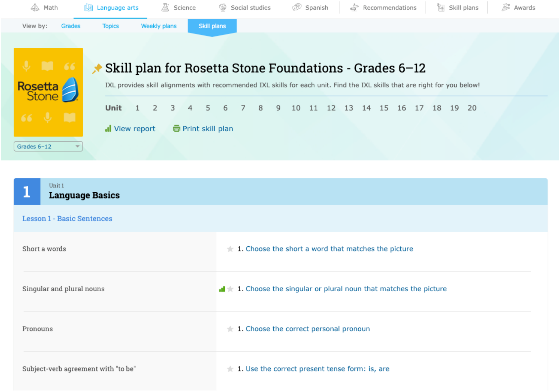
Task: Open View report link
Action: click(x=134, y=129)
